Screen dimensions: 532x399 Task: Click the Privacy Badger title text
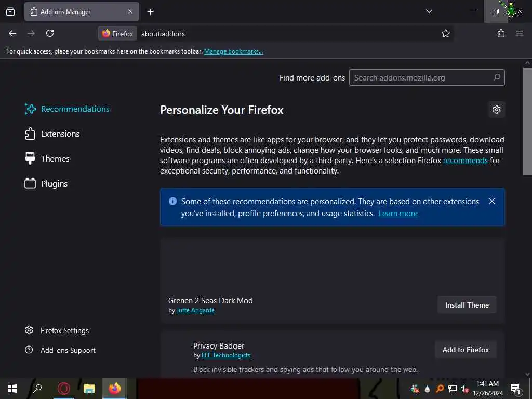(x=219, y=345)
